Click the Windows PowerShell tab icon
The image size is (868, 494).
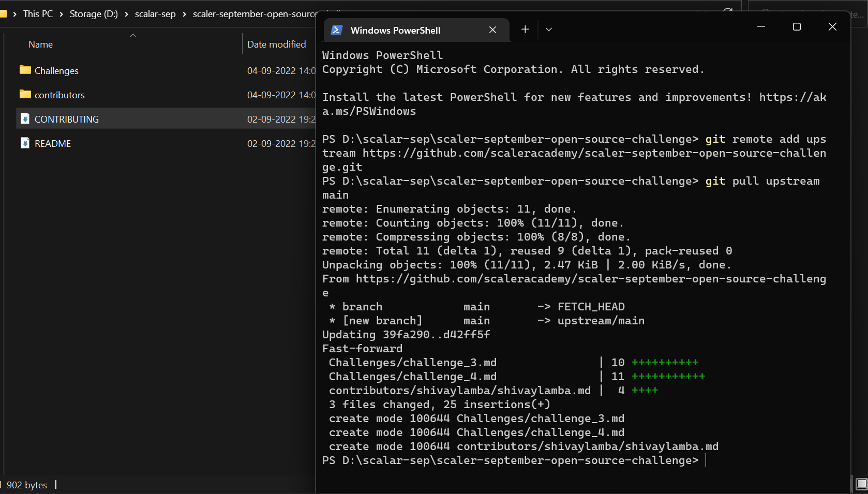click(x=337, y=30)
